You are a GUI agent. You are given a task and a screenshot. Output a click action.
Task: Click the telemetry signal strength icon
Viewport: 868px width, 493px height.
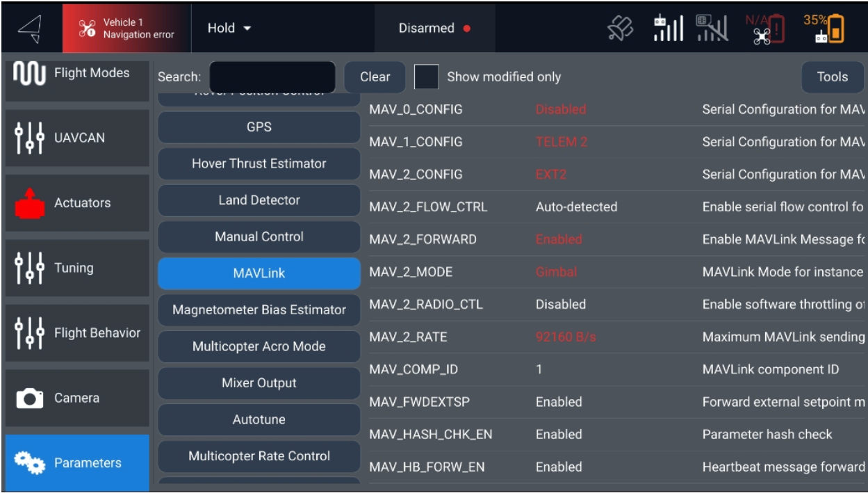click(712, 29)
